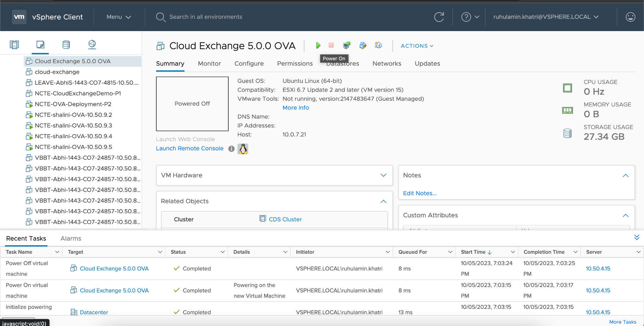Select NCTE-CloudExchangeDemo-P1 in the tree
Image resolution: width=644 pixels, height=326 pixels.
point(78,93)
